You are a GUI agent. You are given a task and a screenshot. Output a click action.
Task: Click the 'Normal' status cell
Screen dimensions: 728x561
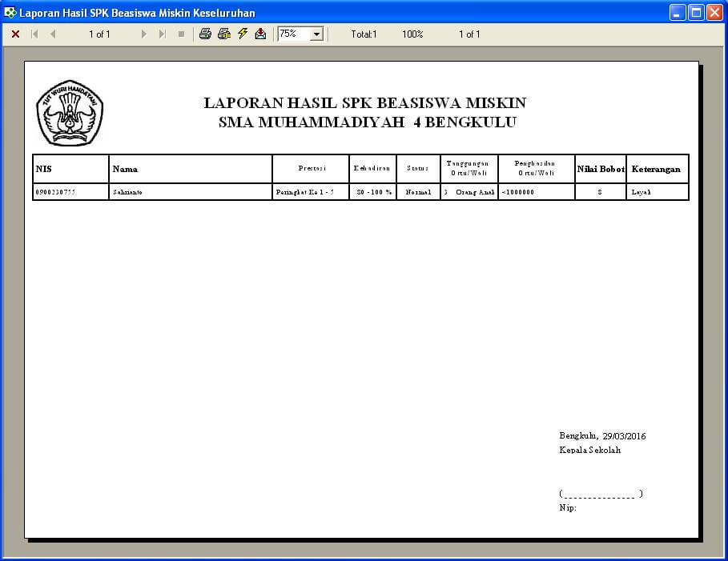(418, 192)
